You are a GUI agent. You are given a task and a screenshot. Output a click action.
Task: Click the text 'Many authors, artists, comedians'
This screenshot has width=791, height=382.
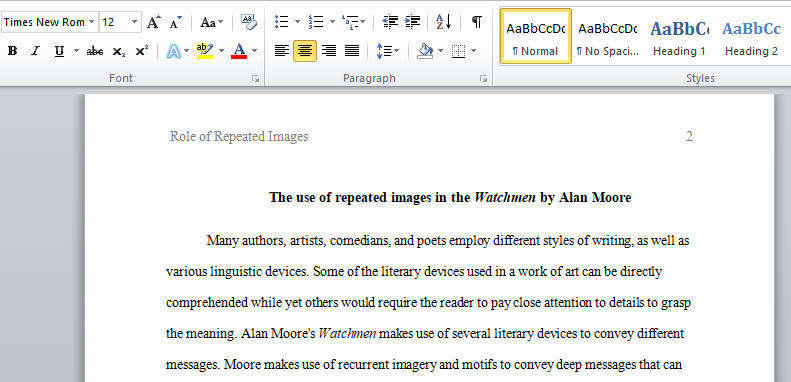point(299,241)
